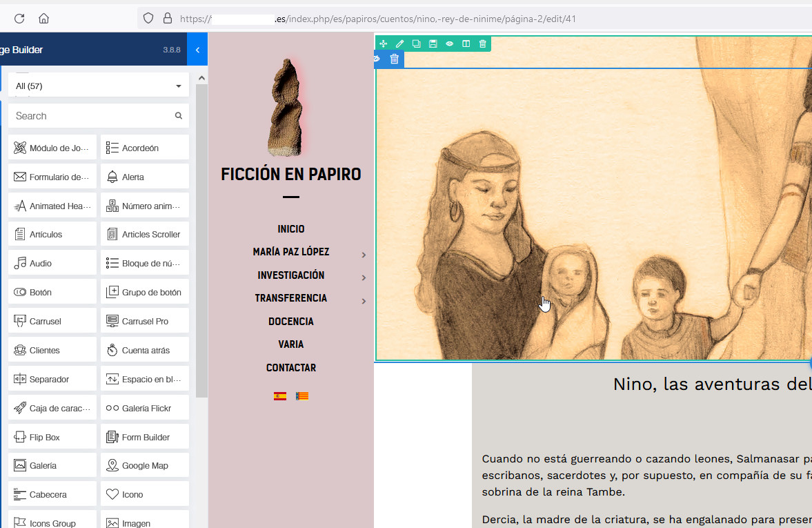Delete the row with green trash icon
The height and width of the screenshot is (528, 812).
(482, 43)
